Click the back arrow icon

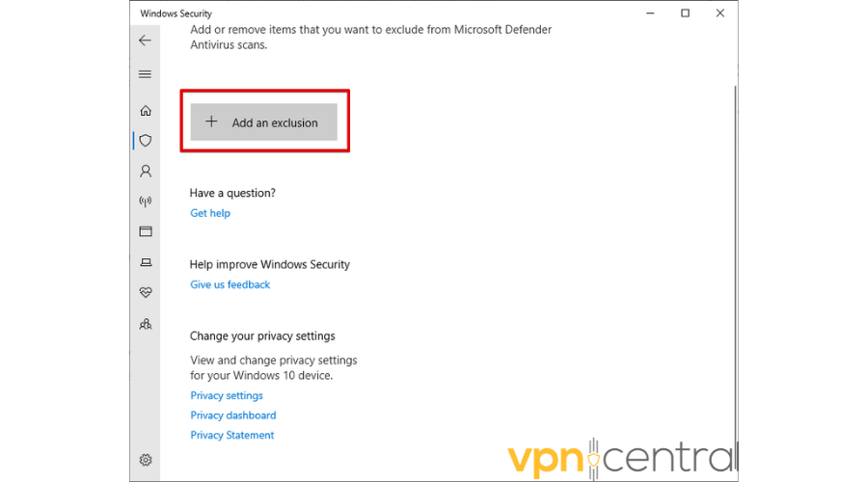click(x=145, y=40)
